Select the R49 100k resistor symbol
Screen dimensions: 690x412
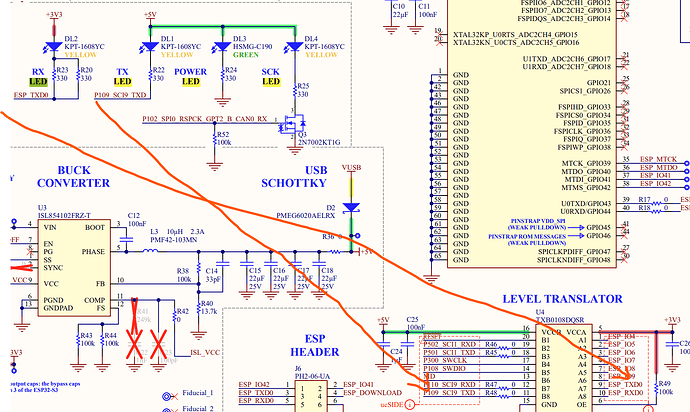657,388
